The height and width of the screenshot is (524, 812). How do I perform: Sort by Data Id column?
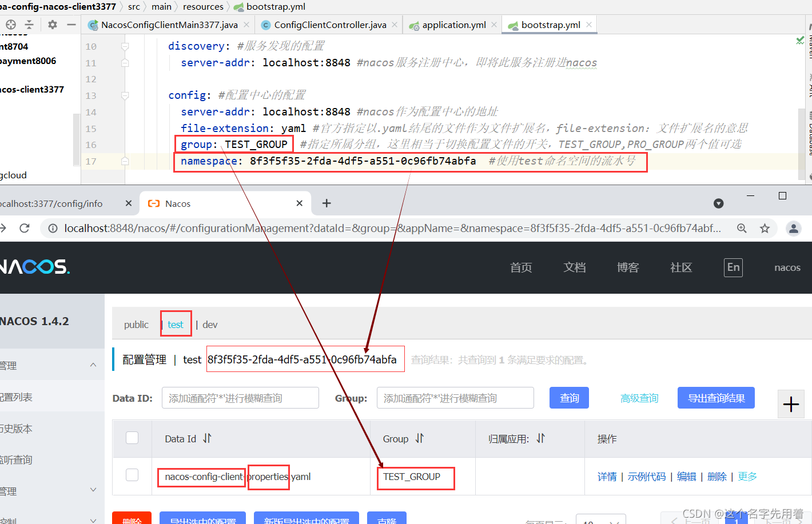[x=207, y=438]
